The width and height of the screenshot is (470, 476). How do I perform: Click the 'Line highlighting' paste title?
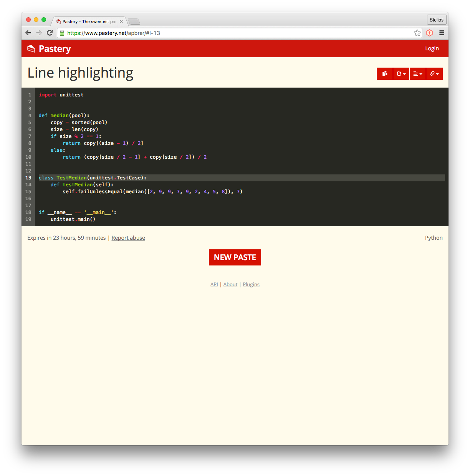tap(80, 73)
